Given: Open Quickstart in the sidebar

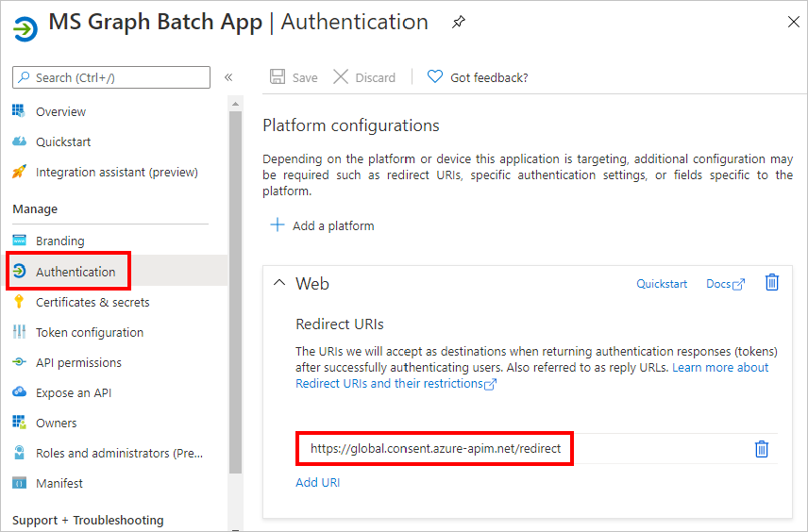Looking at the screenshot, I should pos(63,142).
